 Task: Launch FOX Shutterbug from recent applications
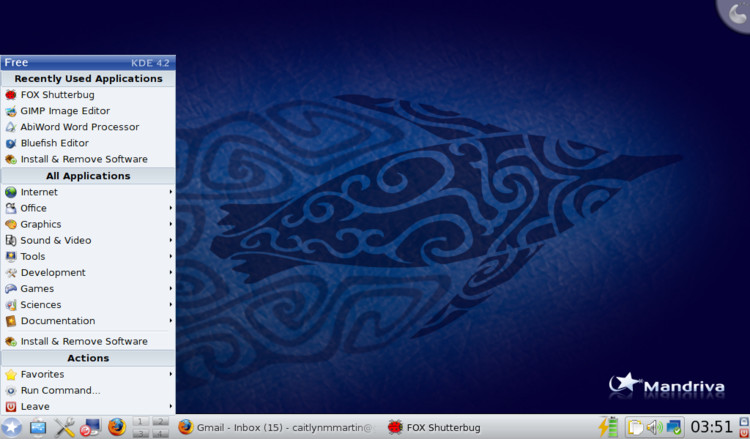point(88,95)
